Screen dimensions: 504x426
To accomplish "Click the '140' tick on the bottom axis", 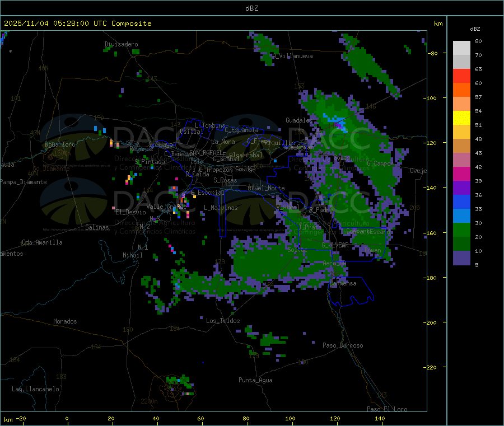I will [x=380, y=418].
